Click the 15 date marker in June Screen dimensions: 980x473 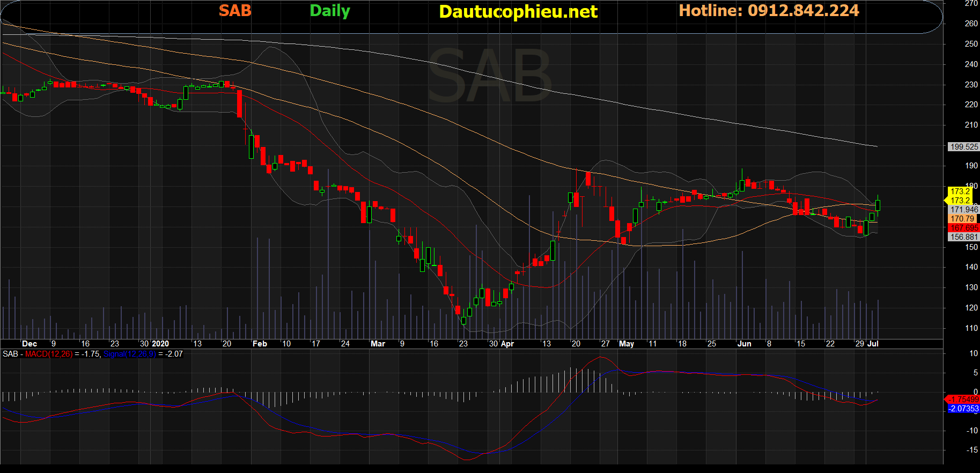[800, 344]
